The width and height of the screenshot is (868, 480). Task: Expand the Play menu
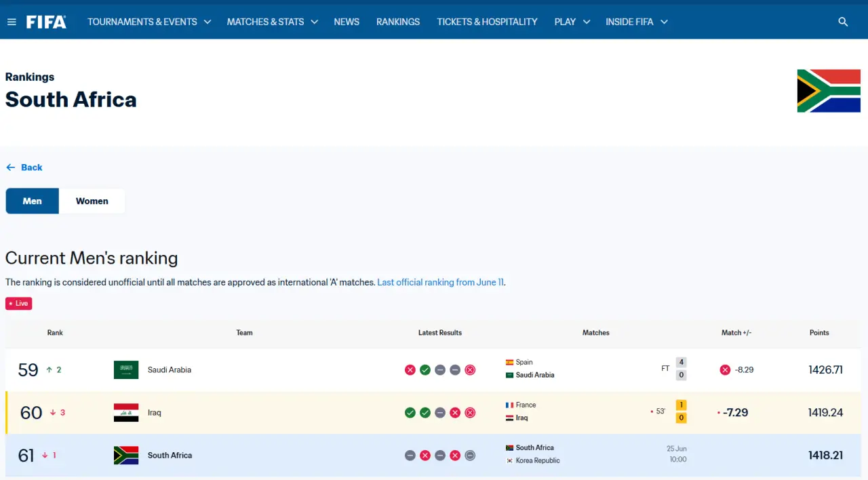(572, 22)
